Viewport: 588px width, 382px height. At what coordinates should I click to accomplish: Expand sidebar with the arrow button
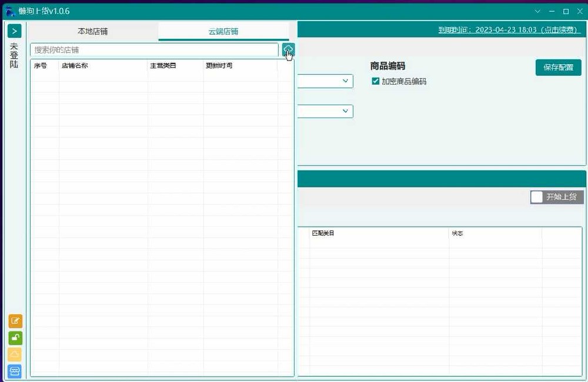pos(15,31)
